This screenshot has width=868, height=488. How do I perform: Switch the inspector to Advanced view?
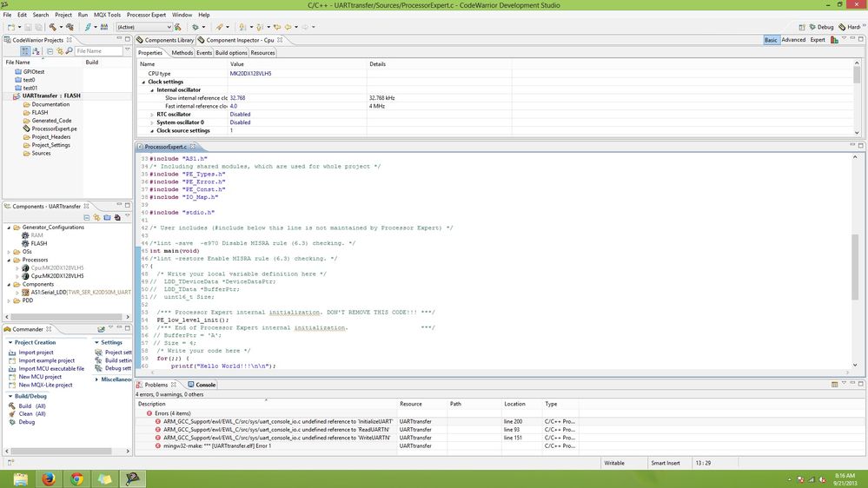(793, 40)
